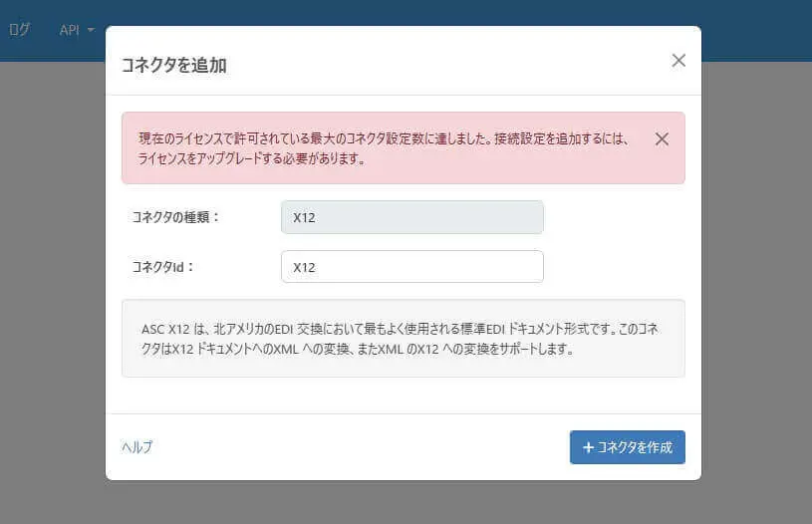Viewport: 812px width, 524px height.
Task: Click the ASC X12 description text
Action: click(403, 339)
